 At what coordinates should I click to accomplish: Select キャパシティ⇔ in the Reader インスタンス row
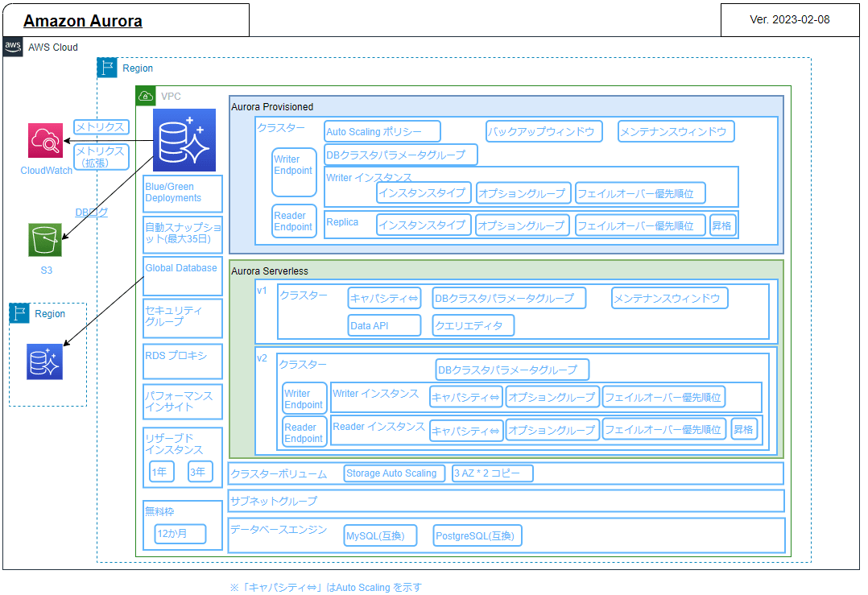coord(466,430)
